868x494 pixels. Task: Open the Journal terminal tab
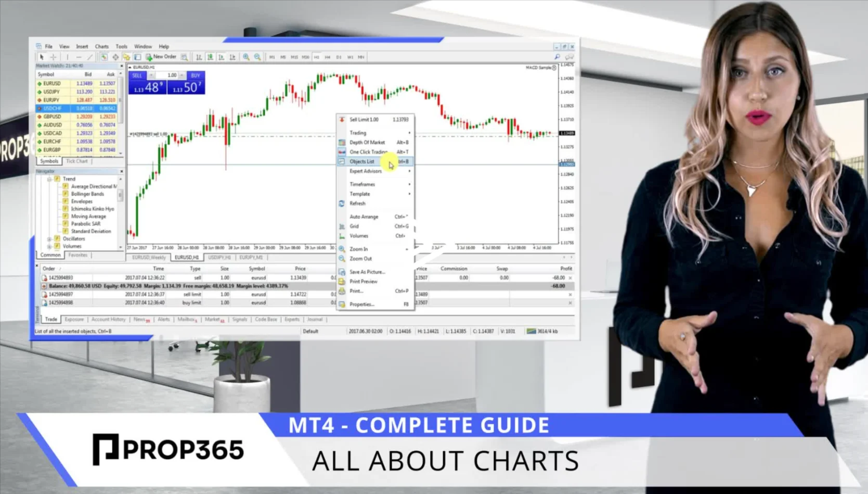315,320
